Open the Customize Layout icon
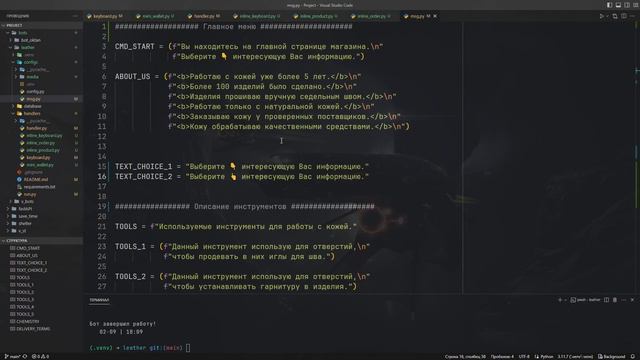This screenshot has width=640, height=360. (x=635, y=5)
